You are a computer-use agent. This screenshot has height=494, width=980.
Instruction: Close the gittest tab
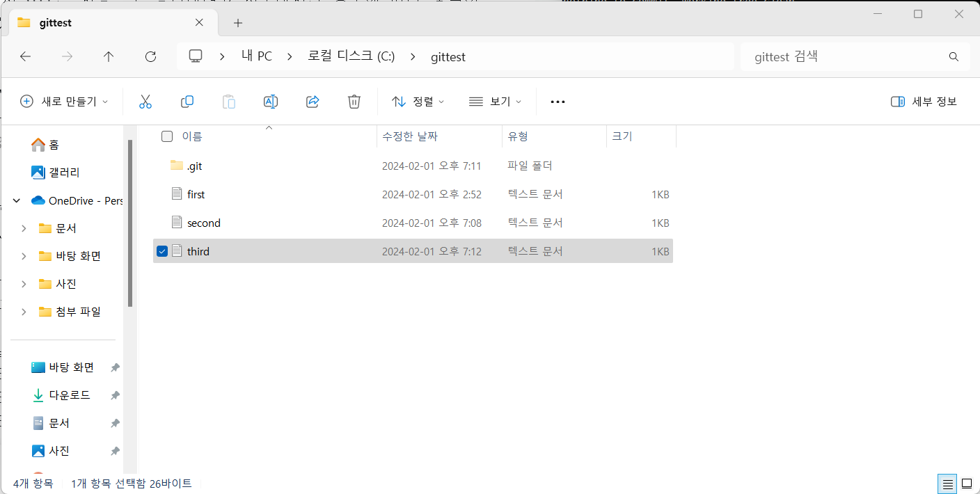pyautogui.click(x=199, y=22)
